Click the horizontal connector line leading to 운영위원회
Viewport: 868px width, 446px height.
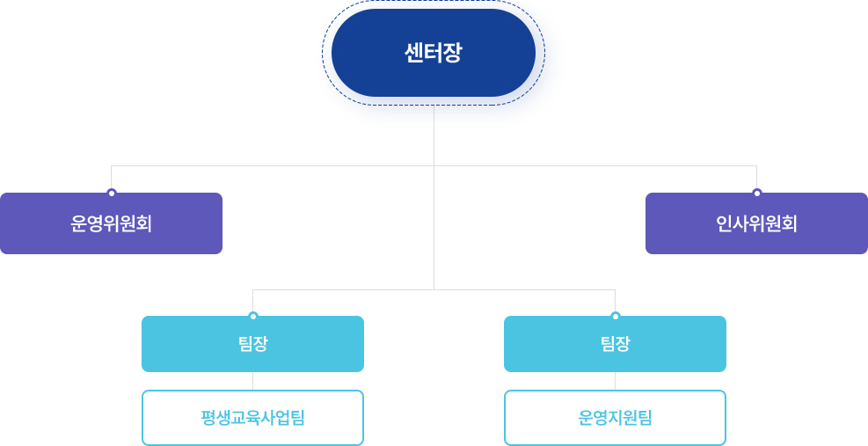tap(273, 165)
